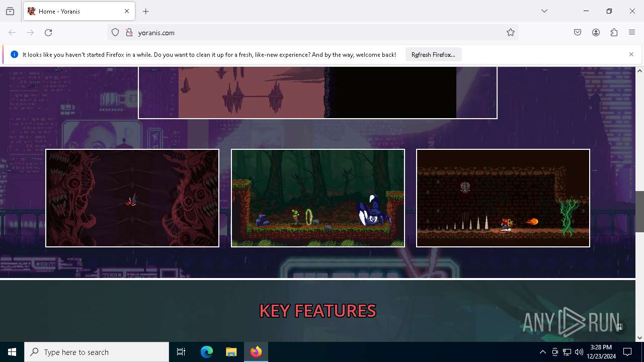This screenshot has height=362, width=644.
Task: View site connection security info icon
Action: 129,33
